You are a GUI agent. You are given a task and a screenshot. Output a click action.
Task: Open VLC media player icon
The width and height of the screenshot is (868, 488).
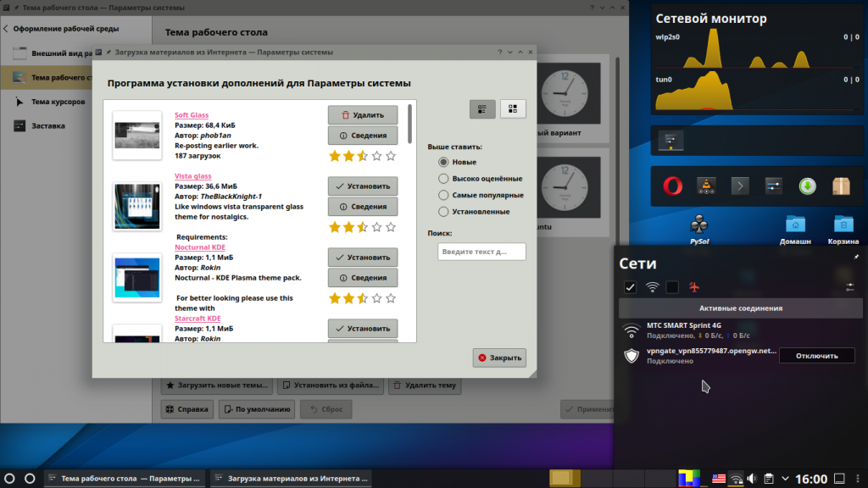(x=706, y=186)
